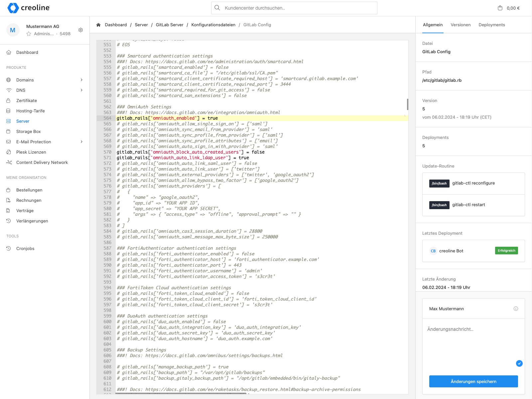The image size is (532, 399).
Task: Open organisation settings gear icon
Action: (x=80, y=30)
